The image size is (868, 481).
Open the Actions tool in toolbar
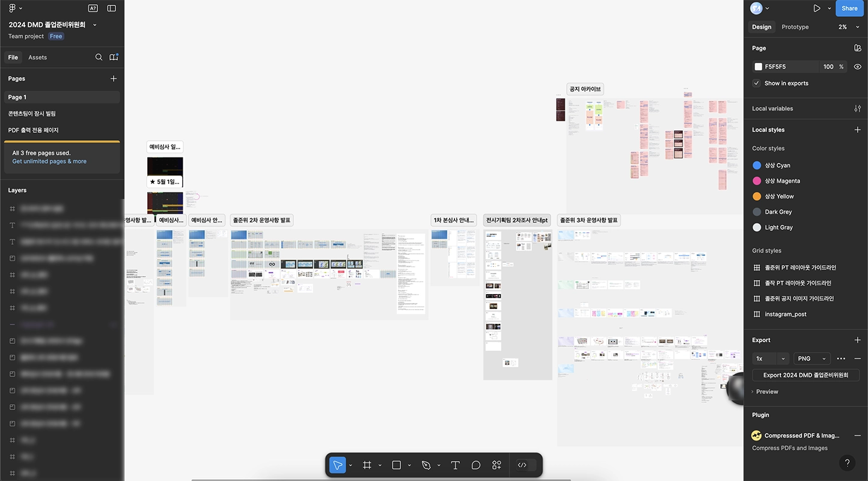click(x=497, y=465)
